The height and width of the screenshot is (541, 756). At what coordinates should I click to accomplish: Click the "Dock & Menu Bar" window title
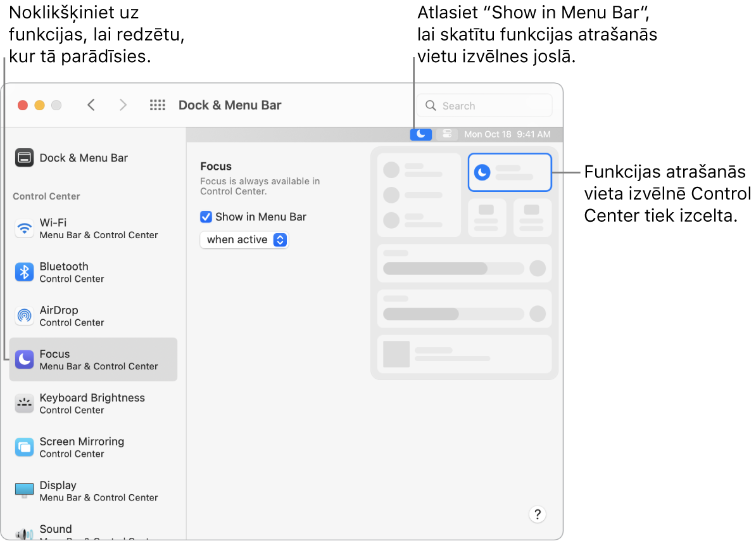(230, 105)
